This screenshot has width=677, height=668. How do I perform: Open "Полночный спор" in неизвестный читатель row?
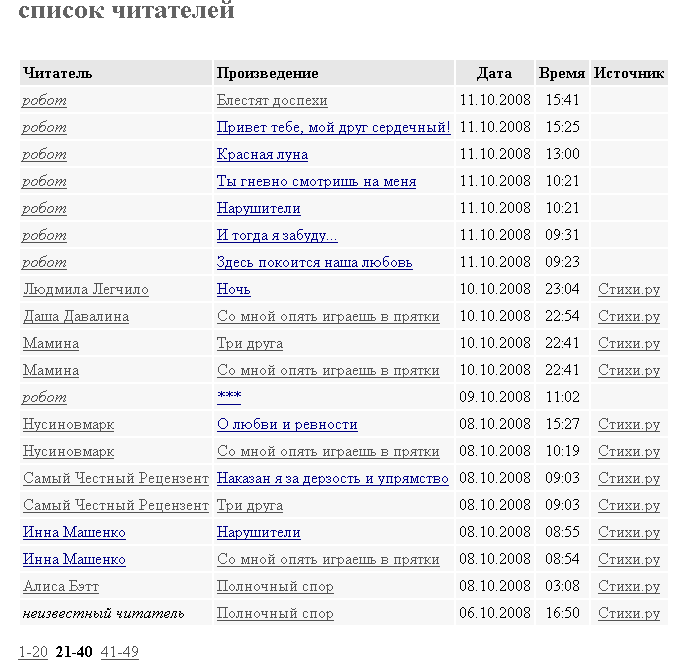[x=275, y=613]
